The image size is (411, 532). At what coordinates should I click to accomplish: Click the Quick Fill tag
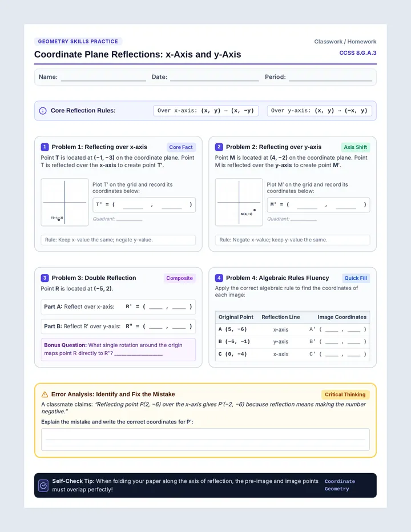[x=356, y=278]
